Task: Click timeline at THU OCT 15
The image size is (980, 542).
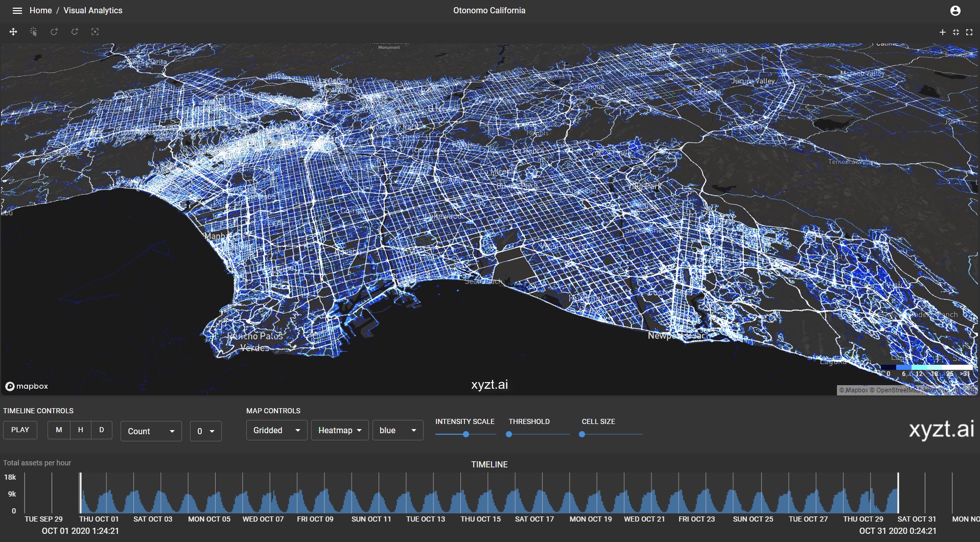Action: [x=480, y=519]
